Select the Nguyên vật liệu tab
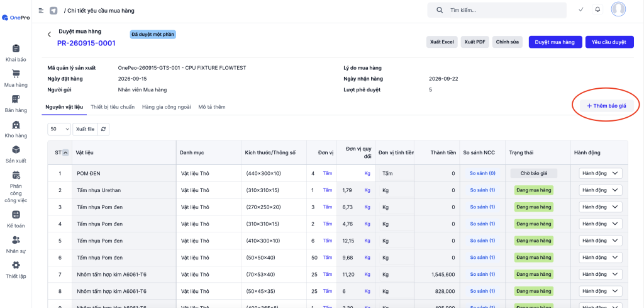The width and height of the screenshot is (644, 308). [64, 107]
